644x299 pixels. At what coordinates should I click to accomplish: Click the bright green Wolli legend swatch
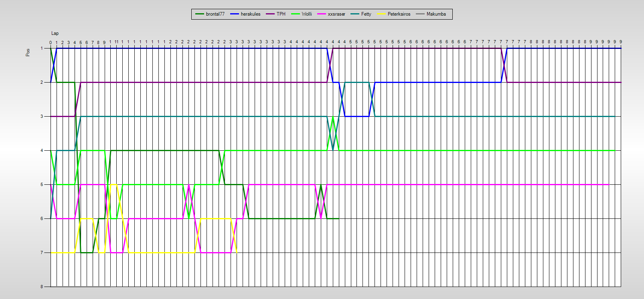pyautogui.click(x=296, y=14)
